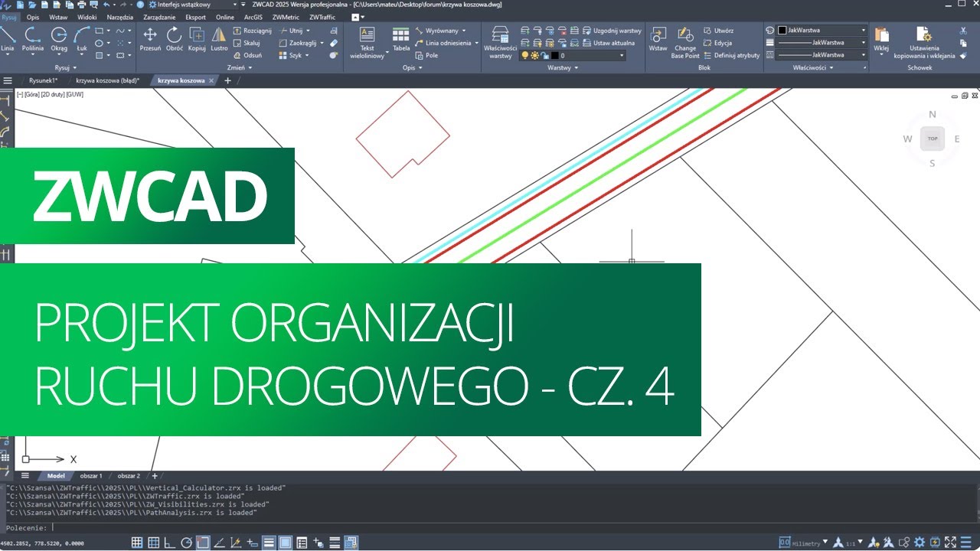Toggle grid display in status bar

coord(154,543)
